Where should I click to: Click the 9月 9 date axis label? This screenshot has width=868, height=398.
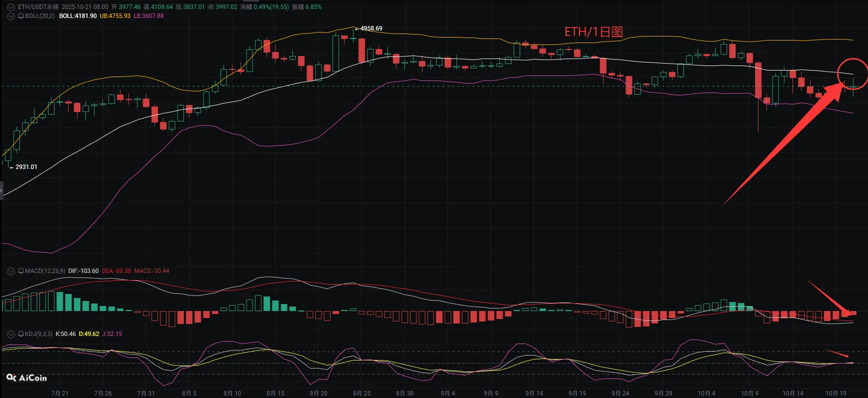point(491,393)
